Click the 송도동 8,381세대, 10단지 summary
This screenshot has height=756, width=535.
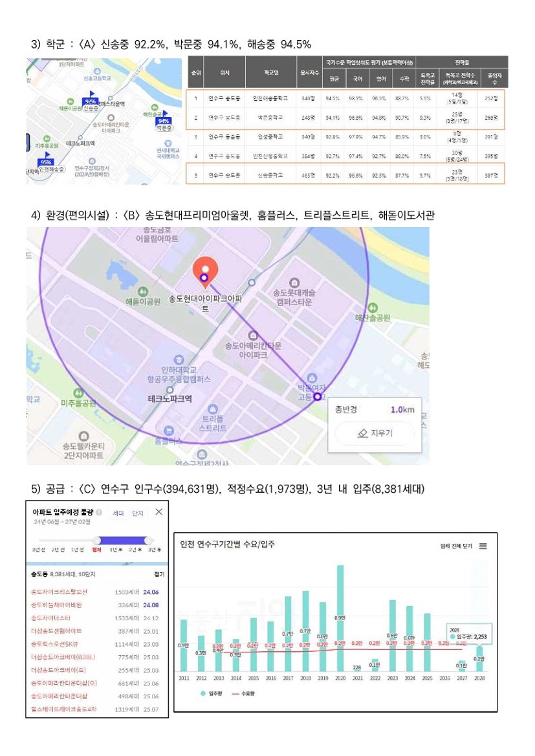click(63, 574)
